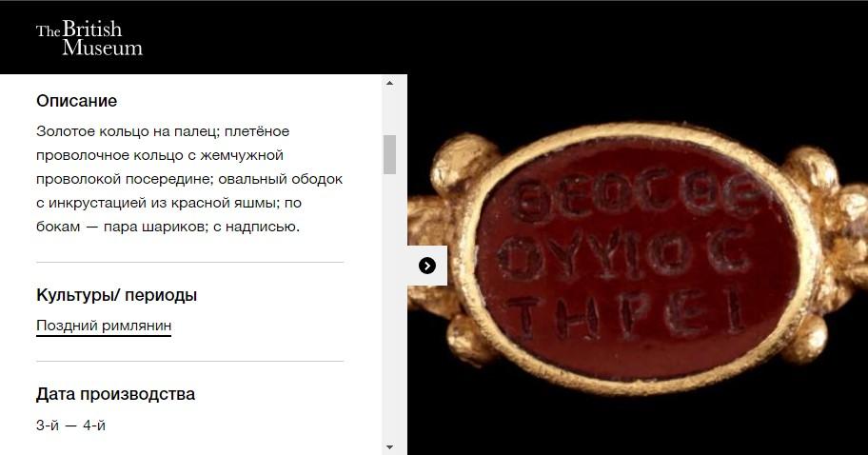Click the middle OYYIOC inscription line
Viewport: 868px width, 455px height.
(624, 256)
